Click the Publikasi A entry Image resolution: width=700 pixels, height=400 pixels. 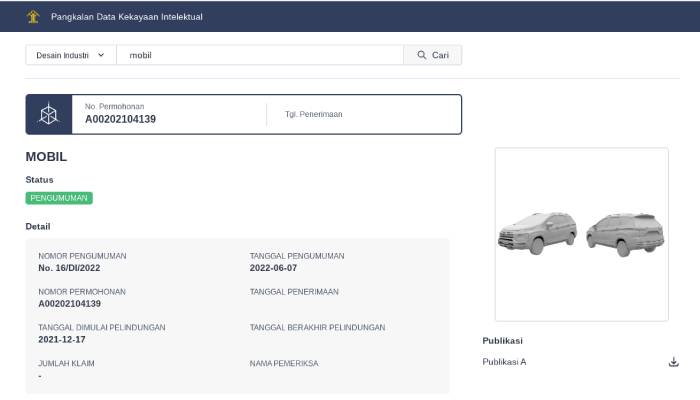[504, 362]
